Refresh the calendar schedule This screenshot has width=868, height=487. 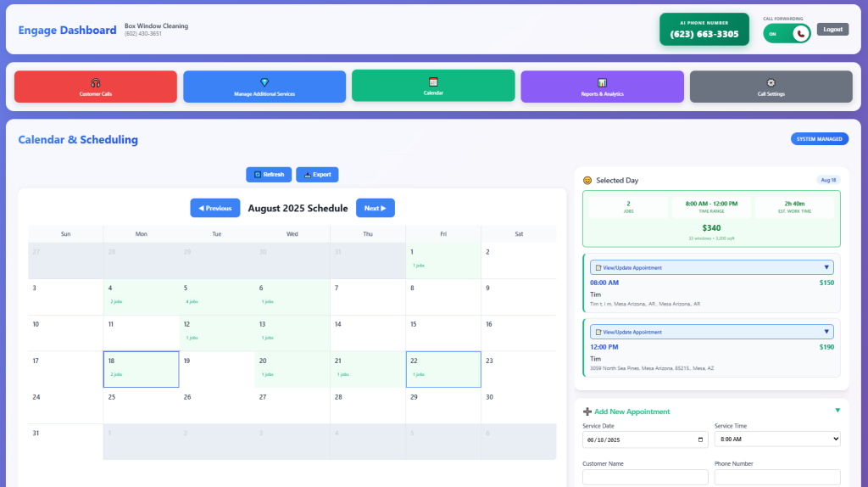pyautogui.click(x=269, y=175)
